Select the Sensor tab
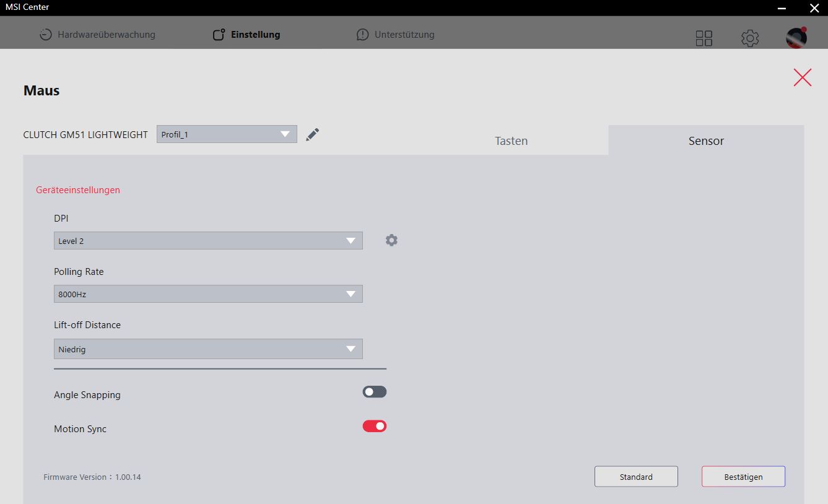828x504 pixels. (706, 141)
